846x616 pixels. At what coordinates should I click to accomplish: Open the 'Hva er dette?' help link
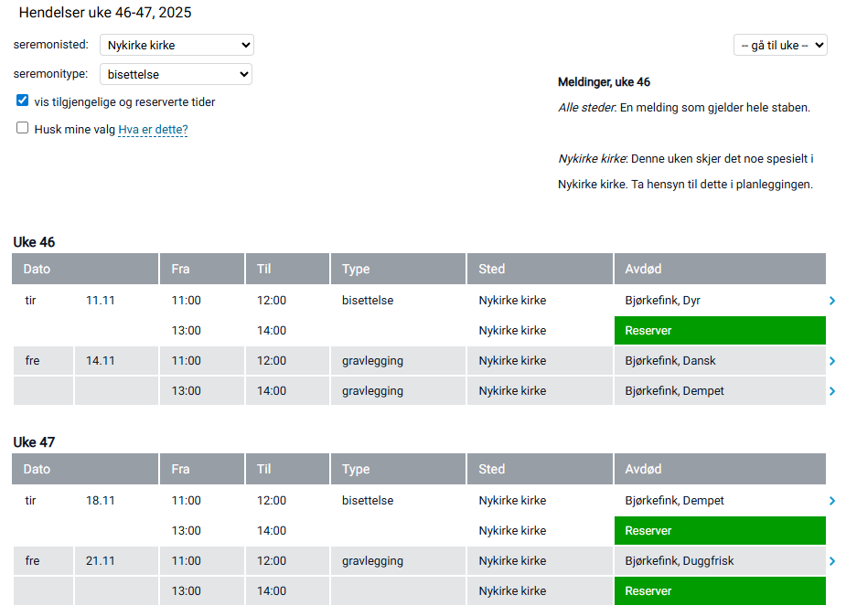[153, 130]
